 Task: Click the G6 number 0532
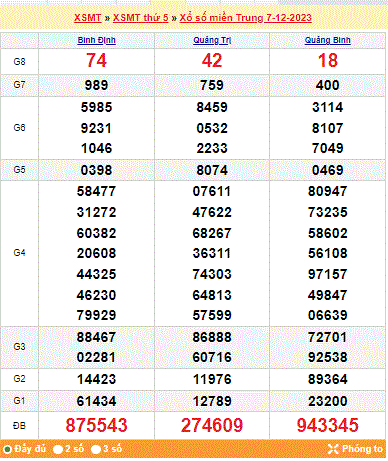point(212,128)
